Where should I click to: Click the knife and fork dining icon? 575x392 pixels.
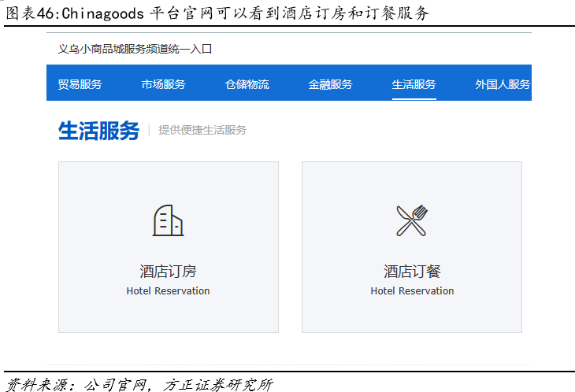point(412,220)
